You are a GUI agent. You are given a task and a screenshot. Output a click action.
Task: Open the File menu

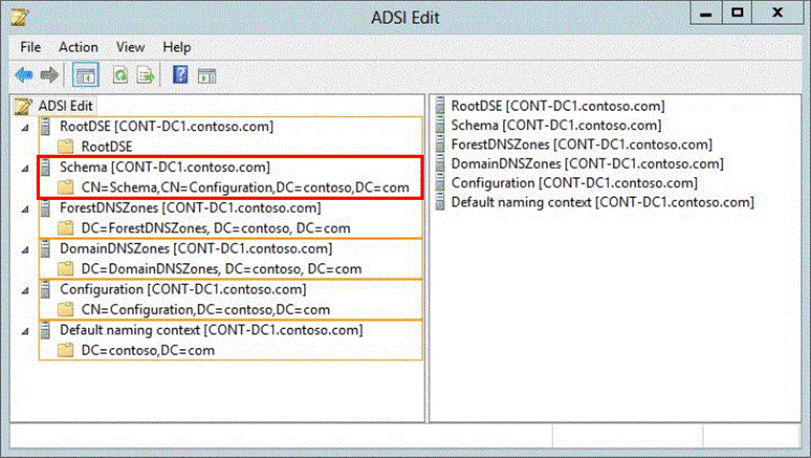tap(31, 47)
